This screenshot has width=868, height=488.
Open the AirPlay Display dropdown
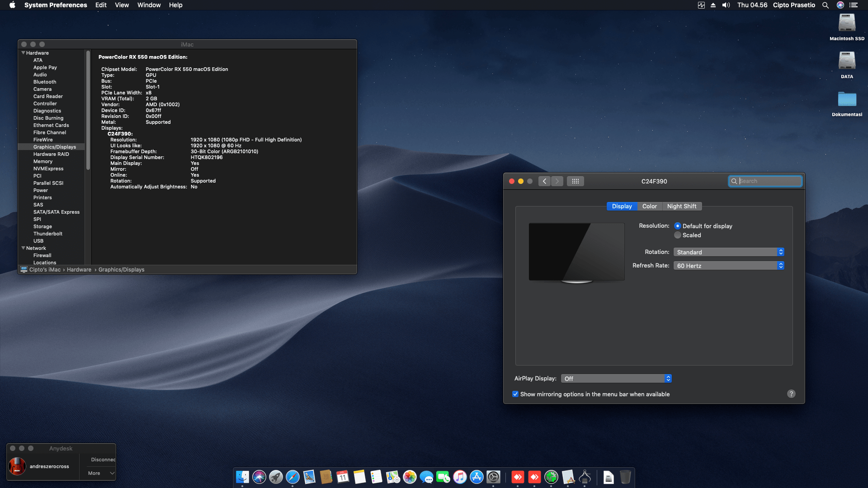click(x=616, y=379)
